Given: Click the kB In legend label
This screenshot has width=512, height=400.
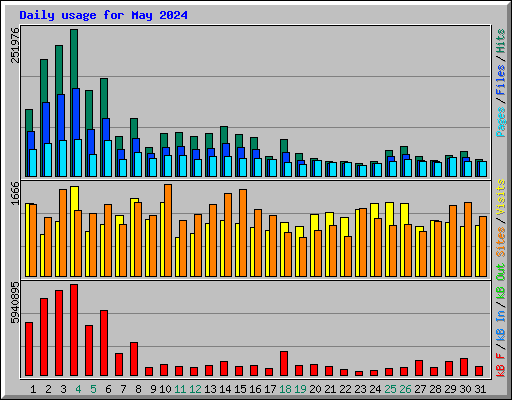Looking at the screenshot, I should (x=501, y=325).
